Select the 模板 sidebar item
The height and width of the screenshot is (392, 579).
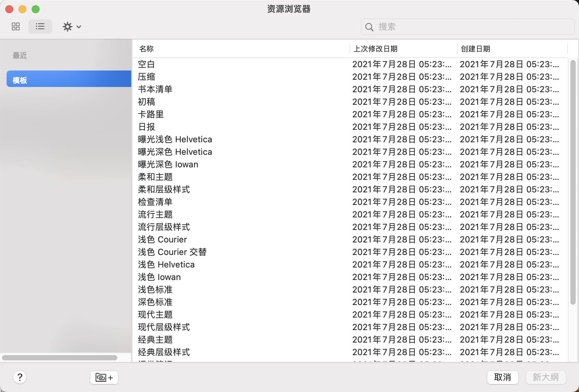click(x=69, y=79)
